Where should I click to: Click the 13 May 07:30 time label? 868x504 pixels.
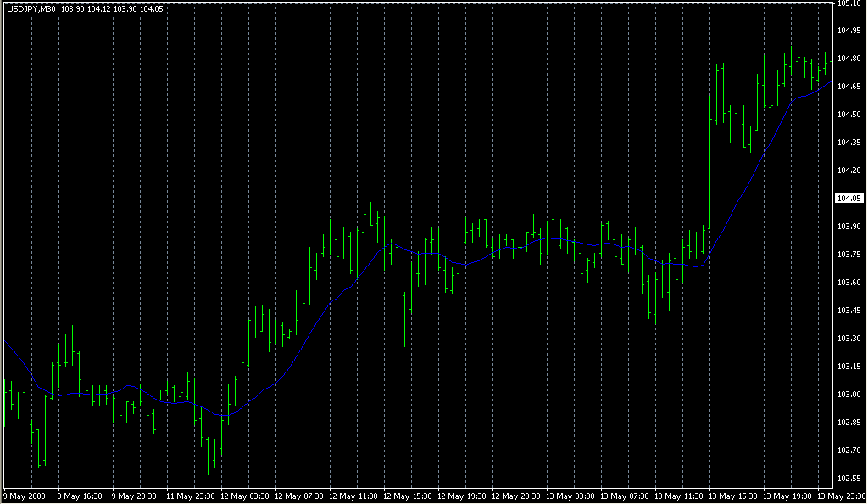tap(625, 496)
